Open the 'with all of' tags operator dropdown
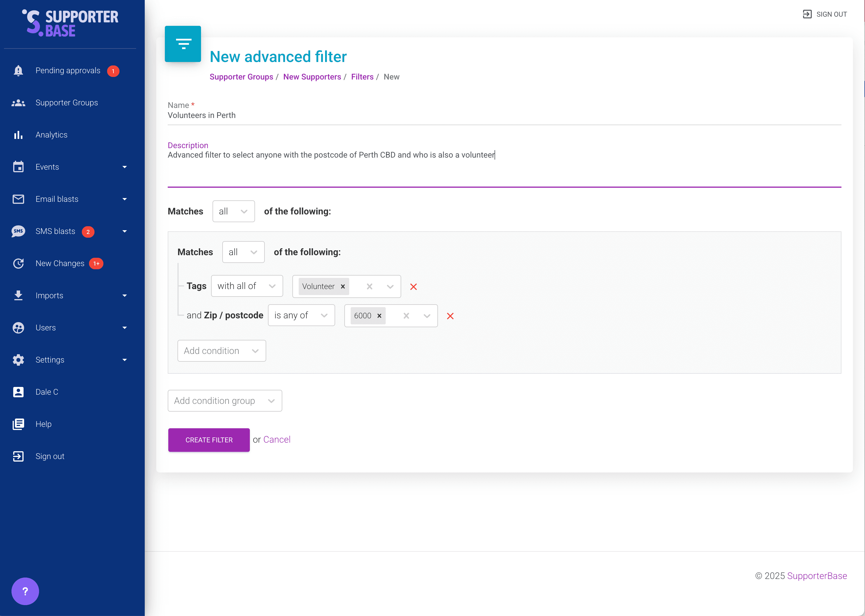865x616 pixels. tap(247, 286)
